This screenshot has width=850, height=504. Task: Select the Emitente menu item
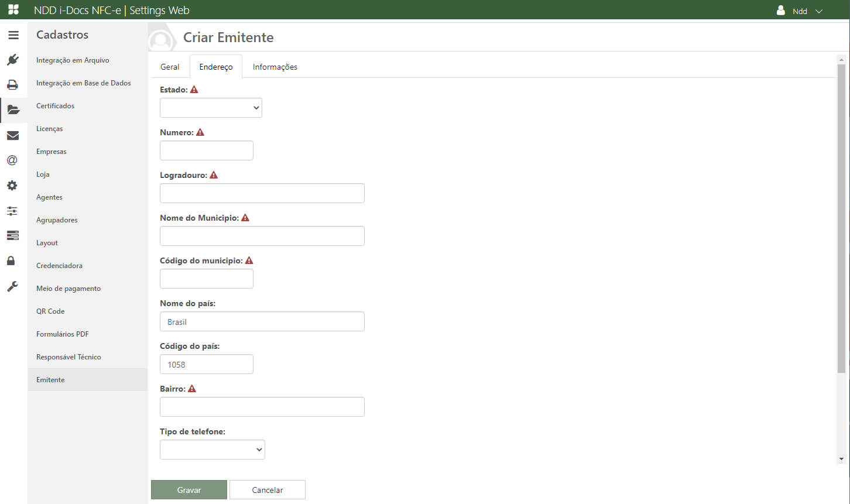click(x=87, y=380)
